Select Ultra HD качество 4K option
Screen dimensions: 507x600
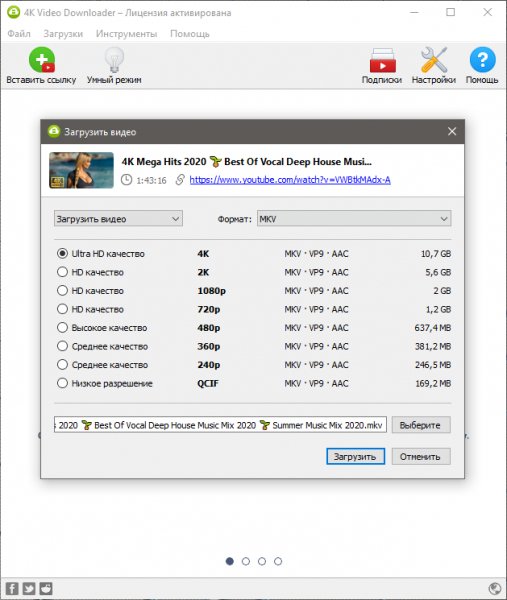click(62, 253)
